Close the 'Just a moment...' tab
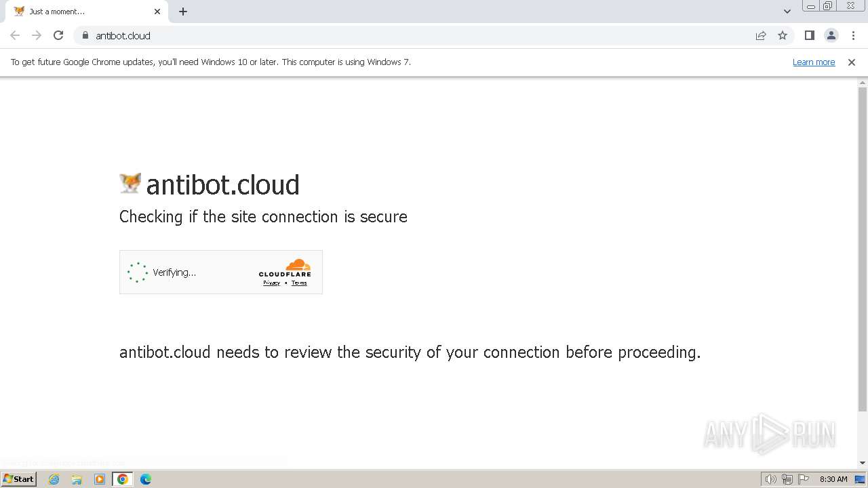868x488 pixels. pyautogui.click(x=157, y=12)
